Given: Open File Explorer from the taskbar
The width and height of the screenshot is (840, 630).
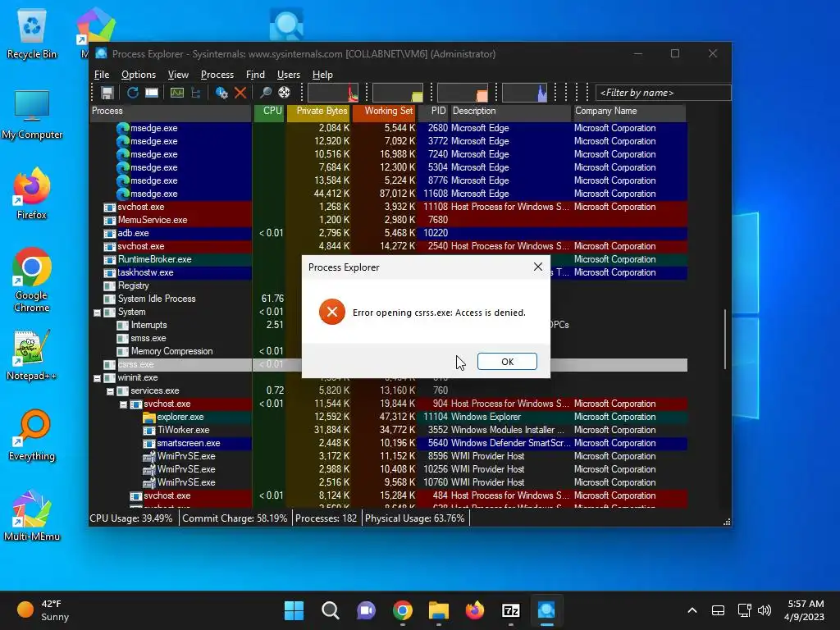Looking at the screenshot, I should pos(438,610).
